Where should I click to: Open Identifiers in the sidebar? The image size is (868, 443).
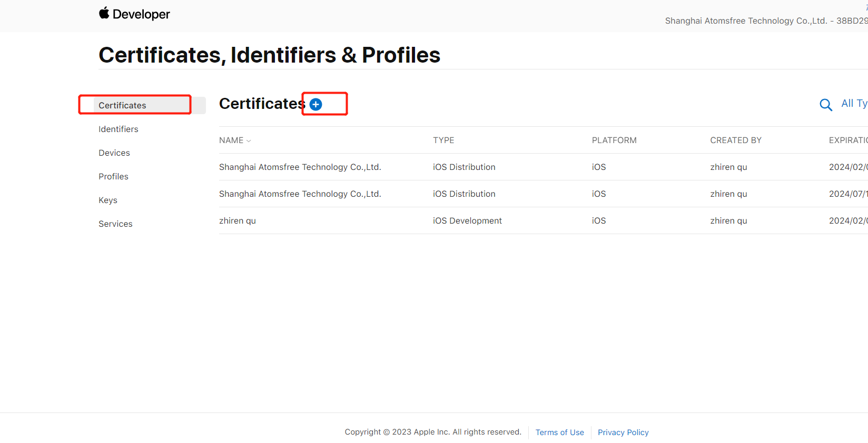pyautogui.click(x=119, y=129)
